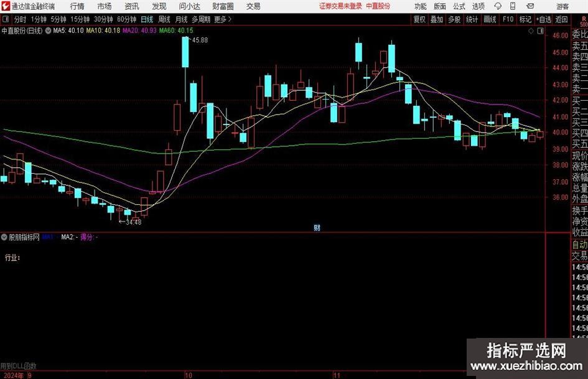Switch to 5分钟 period
This screenshot has height=379, width=588.
point(58,19)
